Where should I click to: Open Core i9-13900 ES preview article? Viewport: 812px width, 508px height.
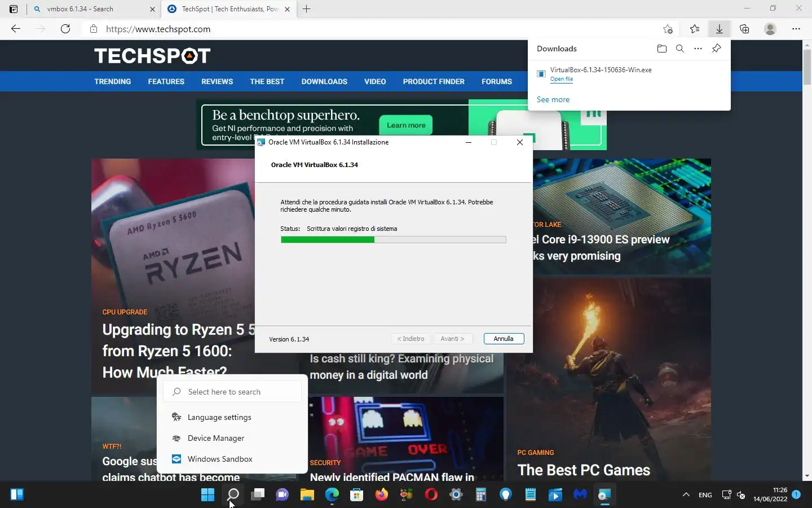pyautogui.click(x=601, y=247)
